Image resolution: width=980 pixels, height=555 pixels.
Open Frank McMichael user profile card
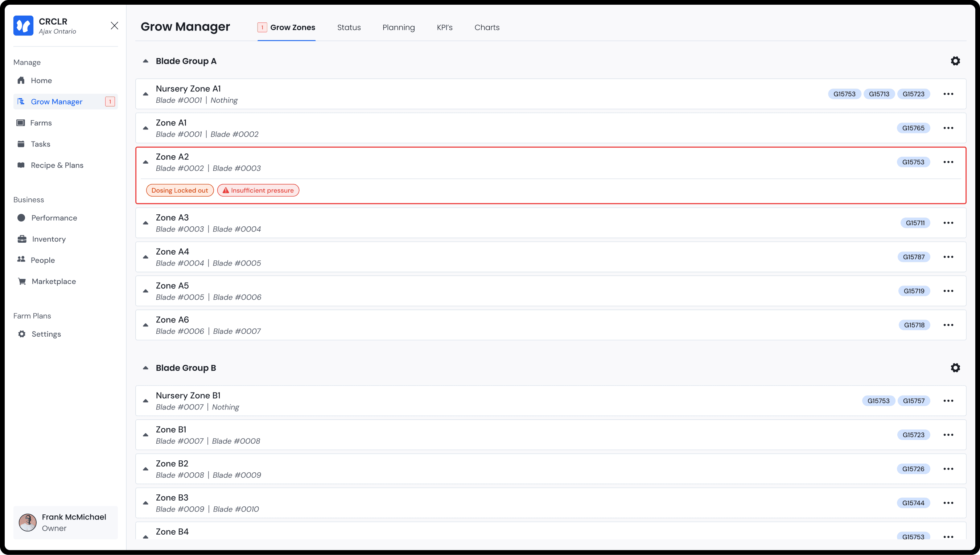(66, 522)
